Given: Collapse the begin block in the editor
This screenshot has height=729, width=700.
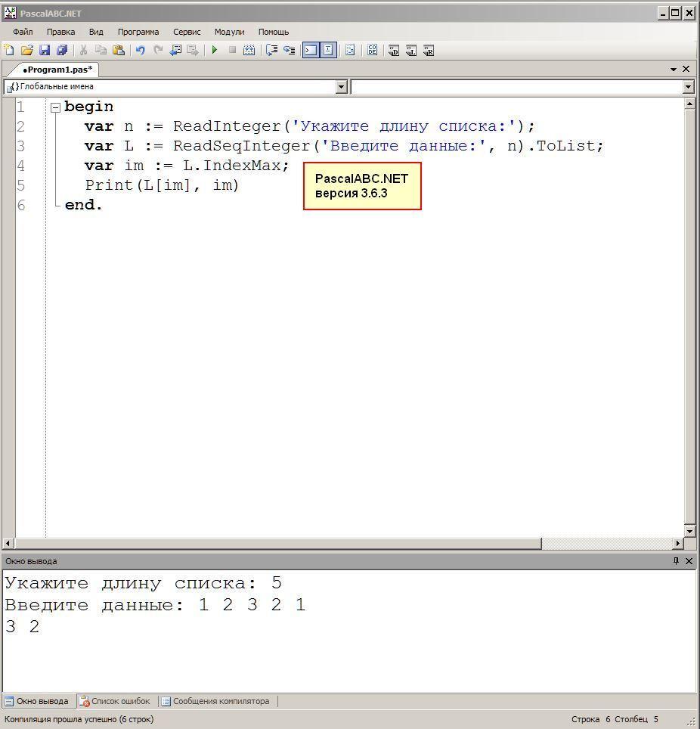Looking at the screenshot, I should coord(55,108).
